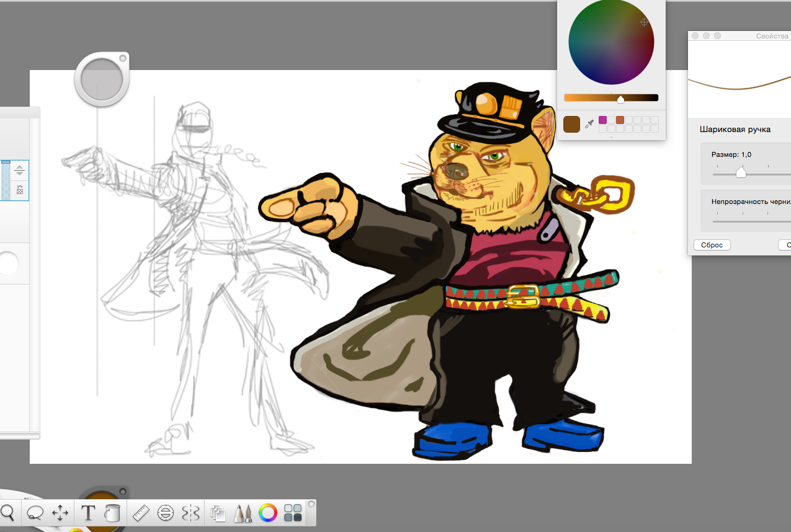791x532 pixels.
Task: Open the Brush Palette pencils icon
Action: (243, 513)
